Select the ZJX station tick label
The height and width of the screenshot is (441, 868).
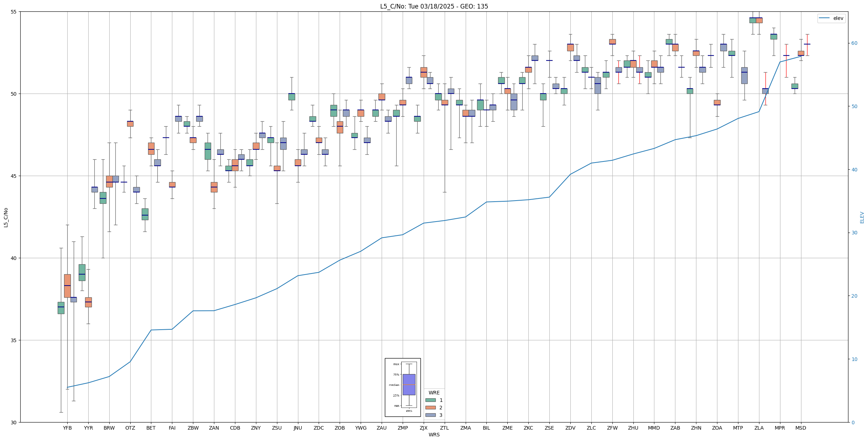pyautogui.click(x=423, y=428)
